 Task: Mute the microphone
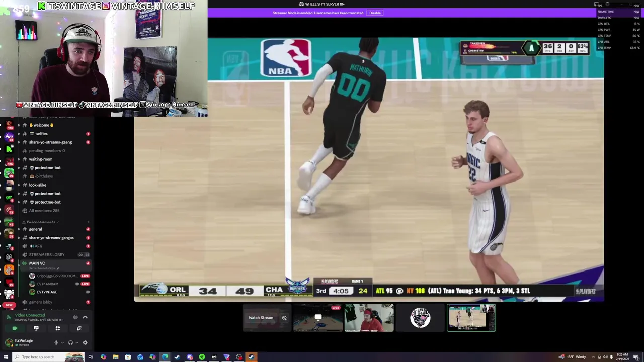point(56,343)
